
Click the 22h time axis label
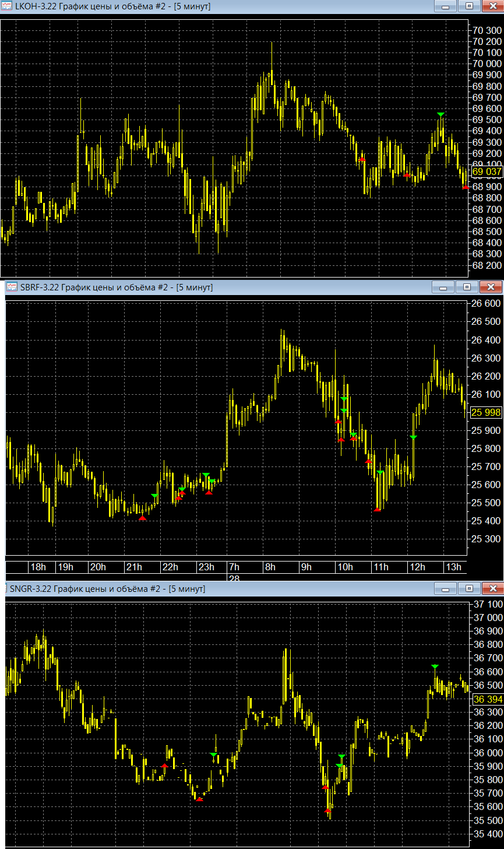pos(170,567)
